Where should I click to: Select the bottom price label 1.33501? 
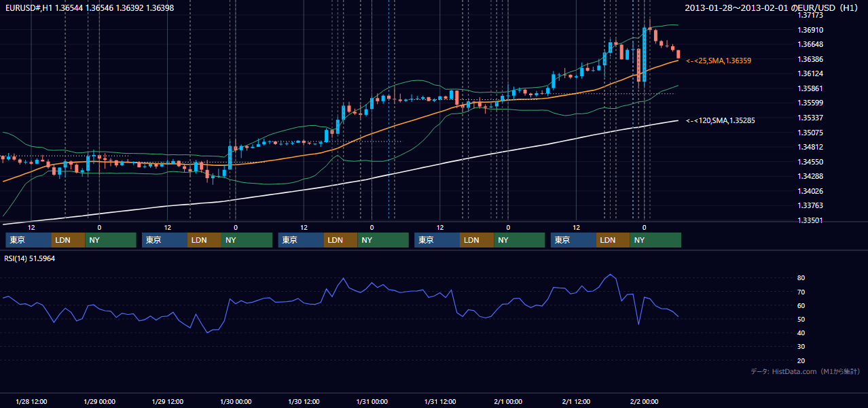[x=811, y=220]
